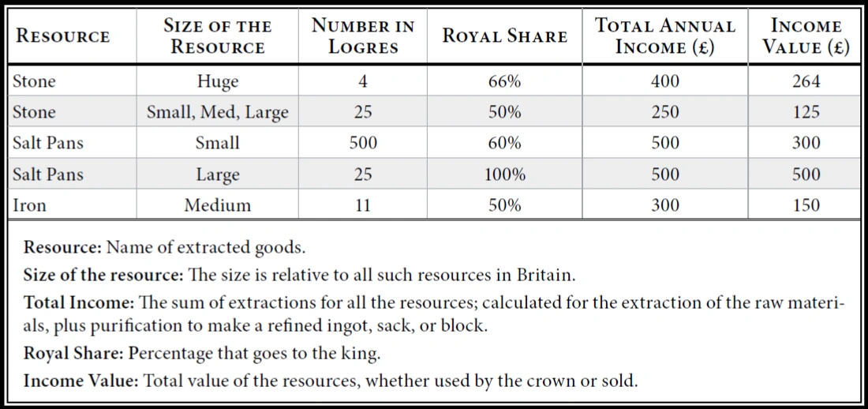This screenshot has width=868, height=409.
Task: Select the "Small, Med, Large" size cell
Action: pyautogui.click(x=218, y=112)
